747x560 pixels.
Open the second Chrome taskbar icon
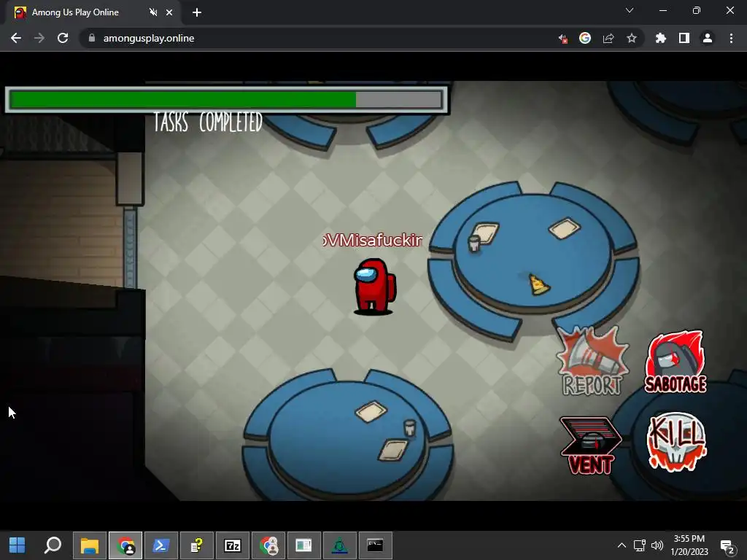click(x=268, y=545)
